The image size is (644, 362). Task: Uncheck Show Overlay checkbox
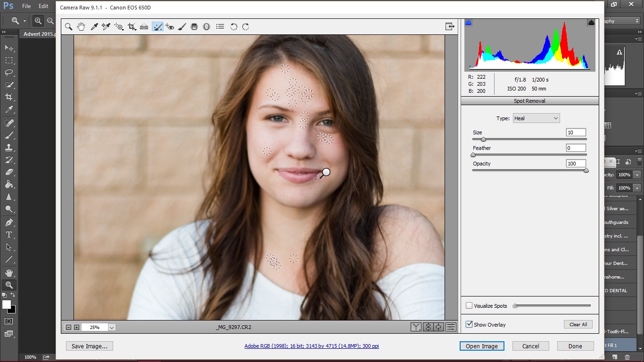tap(469, 324)
